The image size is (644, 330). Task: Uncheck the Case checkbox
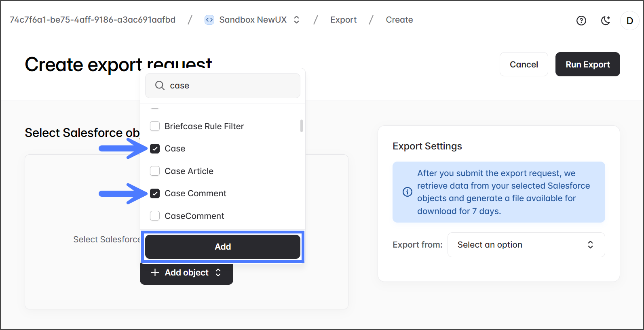155,149
